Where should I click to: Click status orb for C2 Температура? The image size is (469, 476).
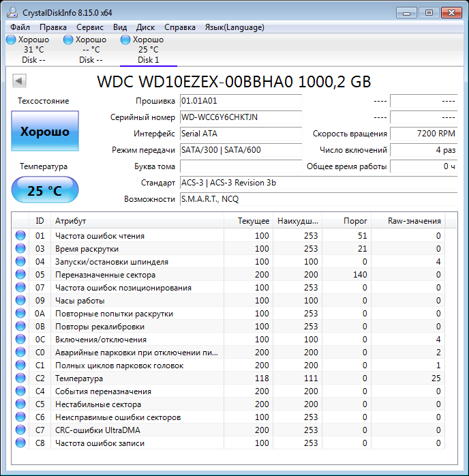coord(20,378)
